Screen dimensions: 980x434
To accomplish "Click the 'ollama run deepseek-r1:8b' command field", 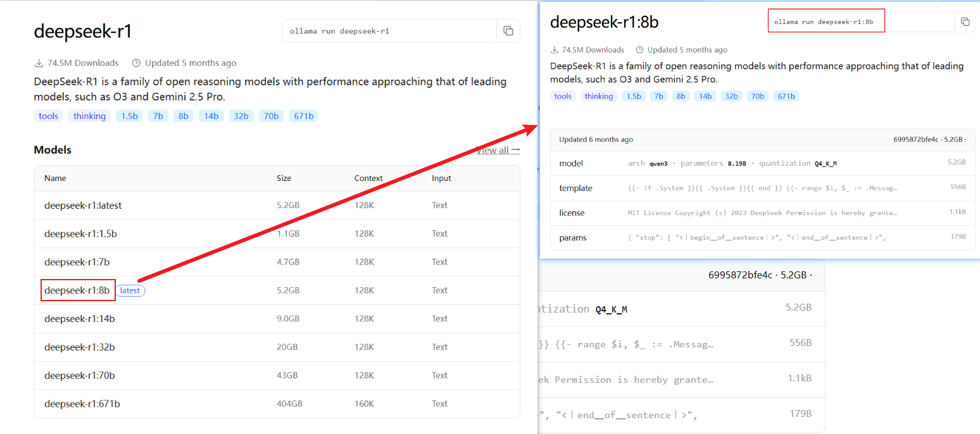I will pos(826,22).
